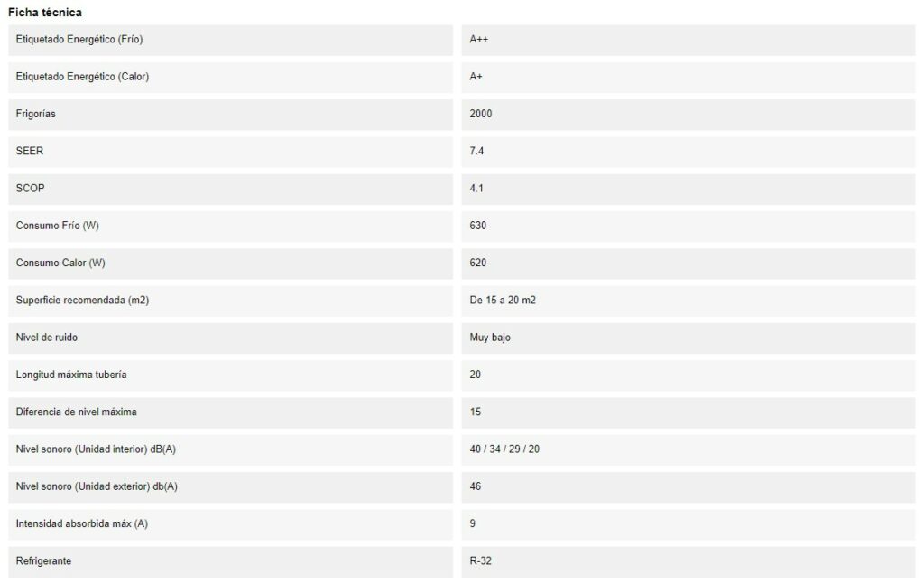The image size is (924, 583).
Task: Click the Ficha técnica heading
Action: click(45, 13)
